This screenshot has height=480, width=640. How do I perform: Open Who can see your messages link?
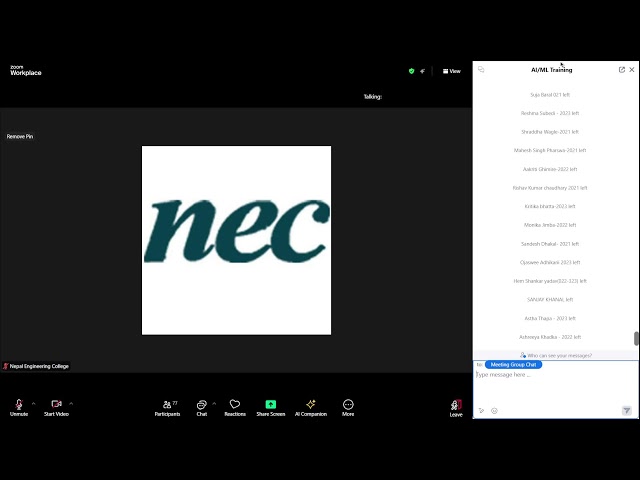coord(556,356)
